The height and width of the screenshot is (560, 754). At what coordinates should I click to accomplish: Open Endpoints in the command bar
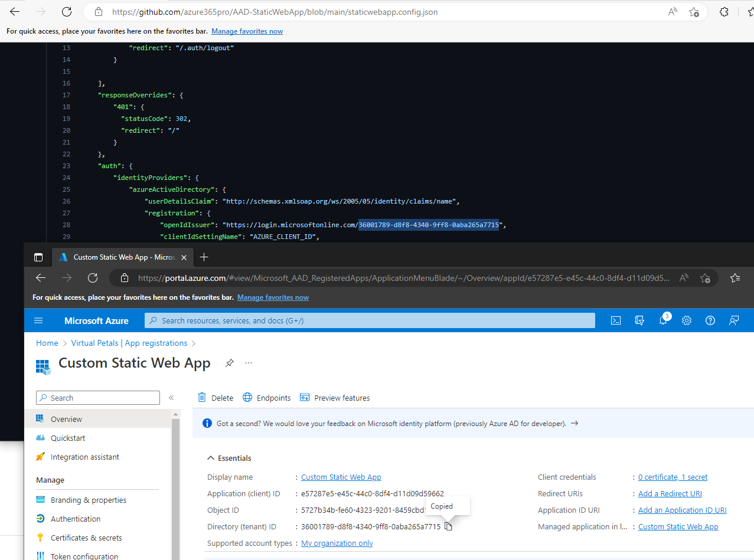click(267, 398)
